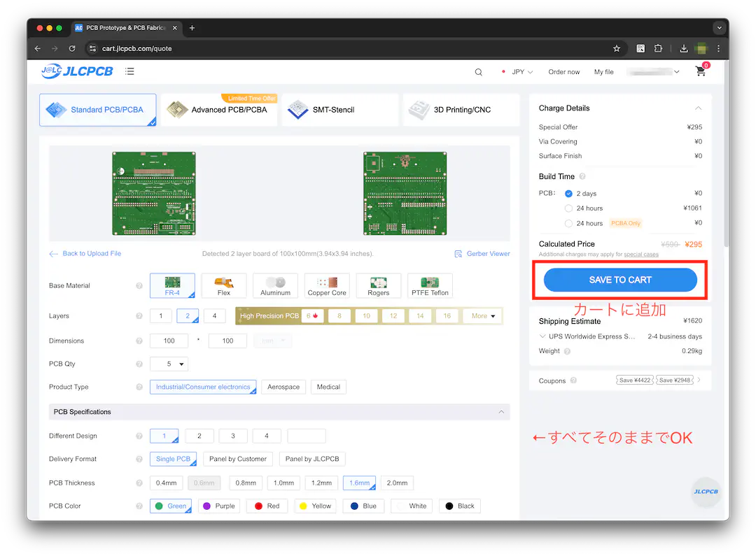Open browser downloads icon
The image size is (756, 556).
684,48
